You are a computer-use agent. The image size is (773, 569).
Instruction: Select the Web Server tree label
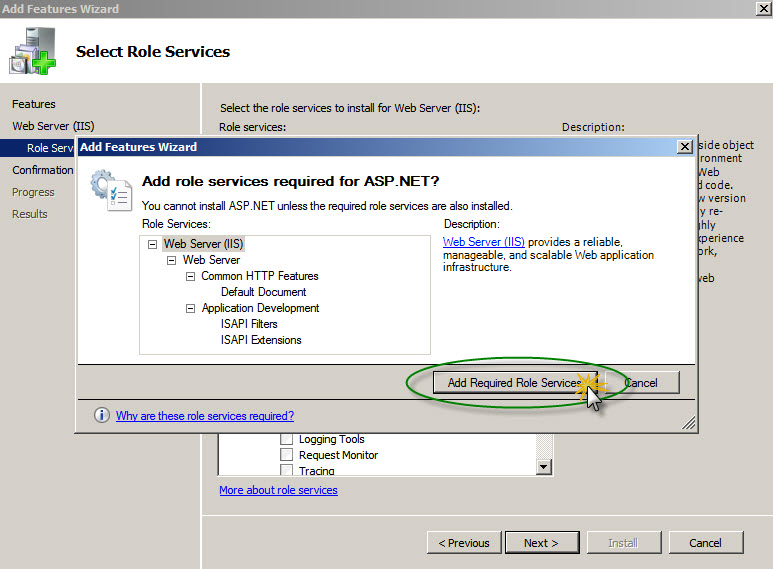click(x=211, y=260)
